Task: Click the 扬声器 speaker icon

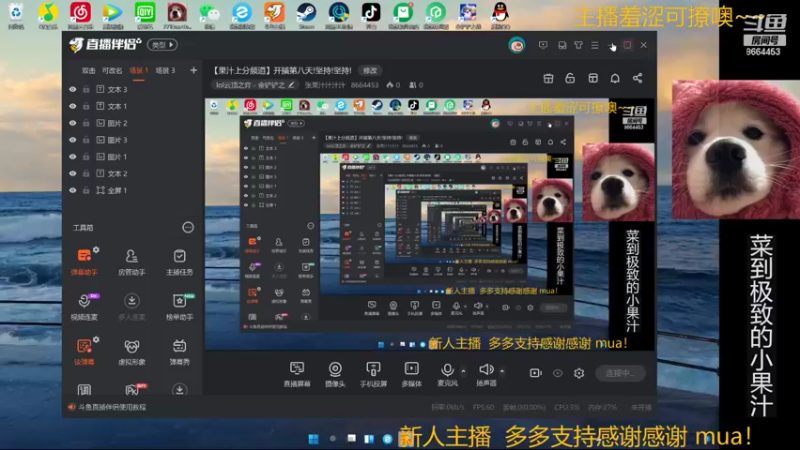Action: tap(486, 369)
